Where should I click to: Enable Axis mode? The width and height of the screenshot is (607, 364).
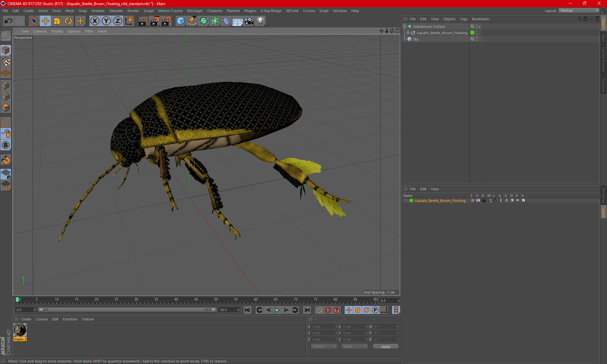pos(6,122)
